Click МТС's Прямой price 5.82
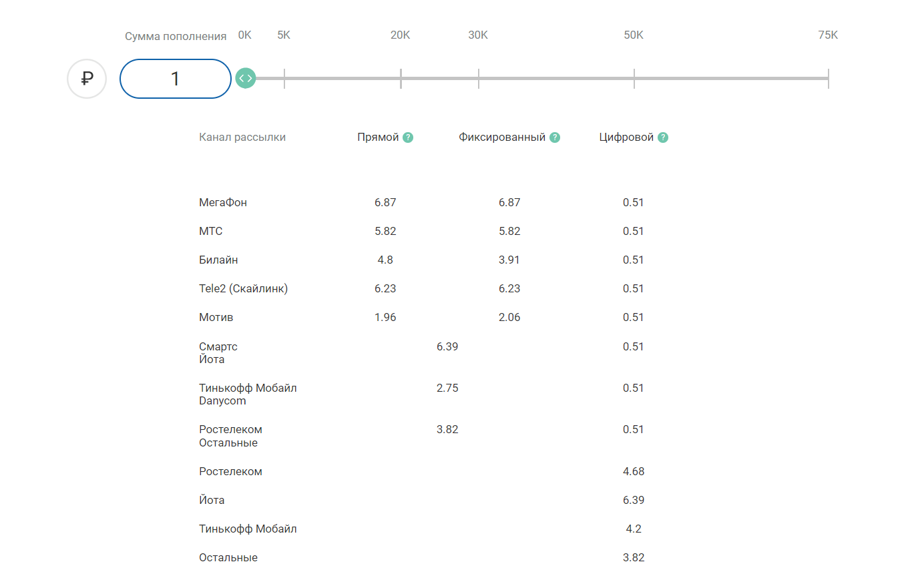904x588 pixels. tap(385, 231)
